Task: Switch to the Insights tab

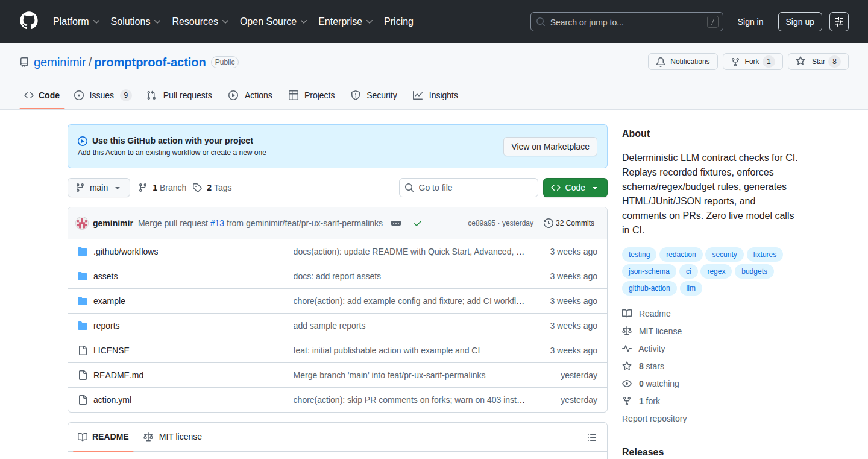Action: click(435, 95)
